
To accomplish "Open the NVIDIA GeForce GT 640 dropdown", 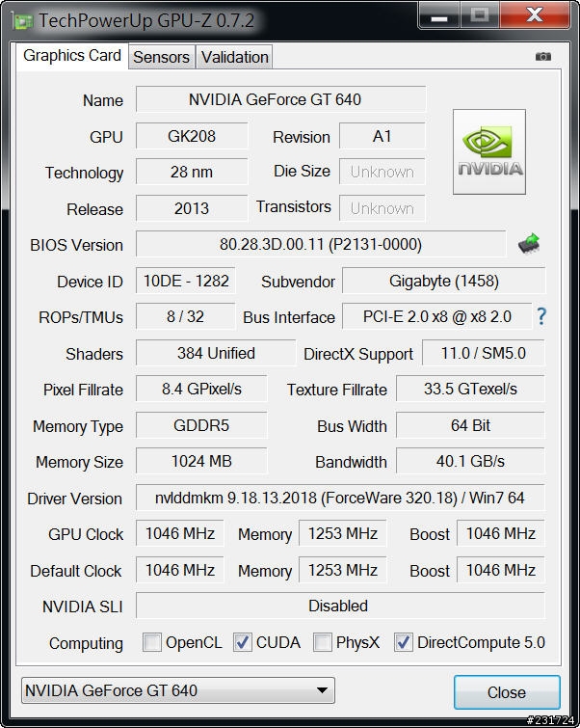I will (177, 690).
